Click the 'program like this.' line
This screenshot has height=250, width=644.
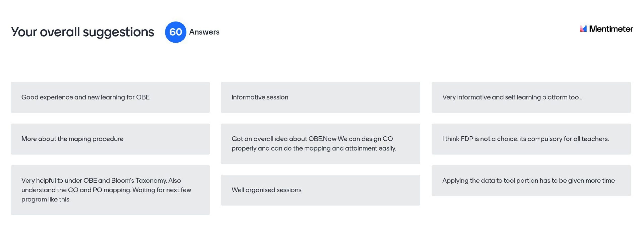tap(46, 199)
